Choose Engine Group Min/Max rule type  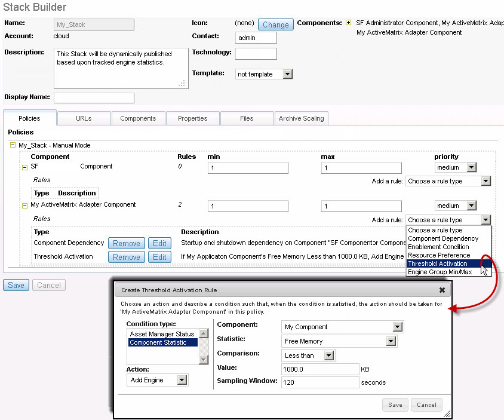pyautogui.click(x=440, y=272)
